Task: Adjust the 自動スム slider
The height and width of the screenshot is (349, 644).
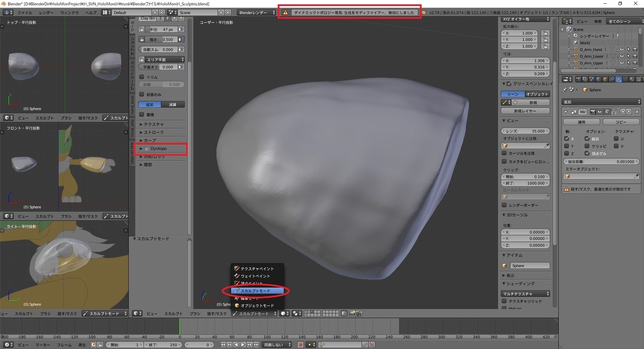Action: (157, 49)
